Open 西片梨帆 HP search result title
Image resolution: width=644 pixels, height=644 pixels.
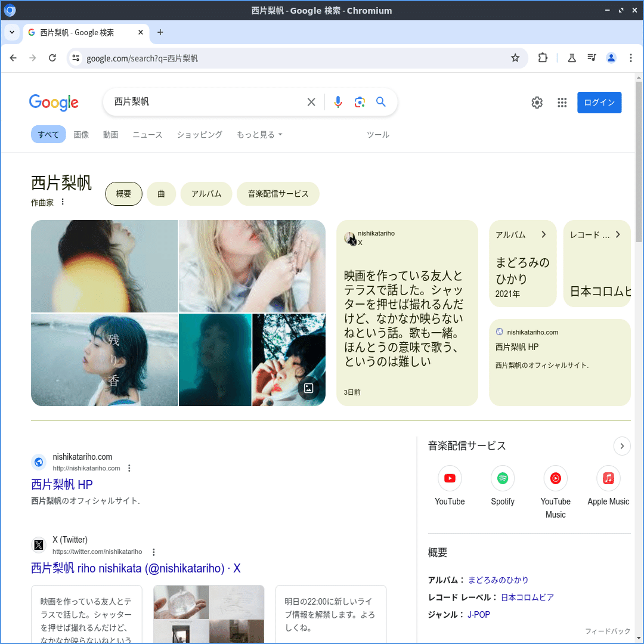pyautogui.click(x=62, y=484)
